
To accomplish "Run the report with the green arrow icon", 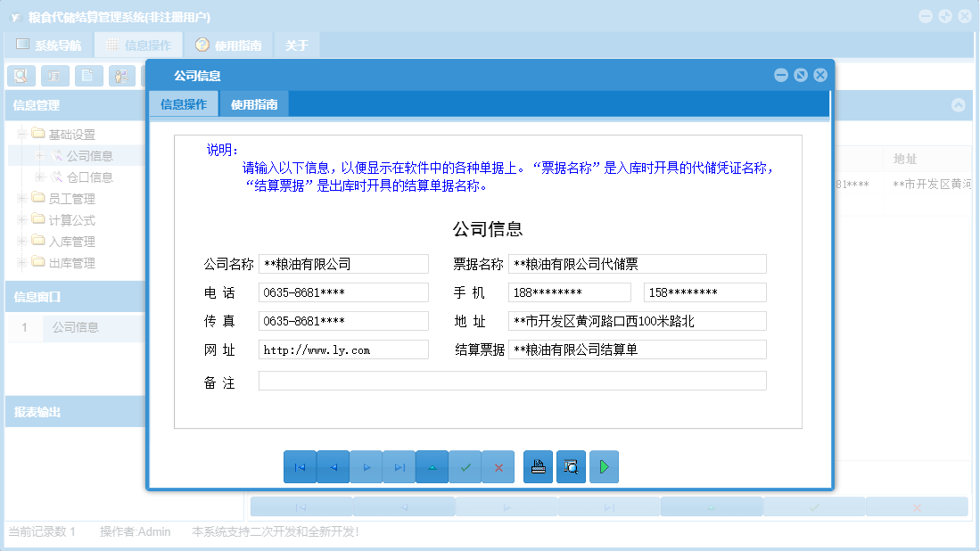I will tap(604, 466).
